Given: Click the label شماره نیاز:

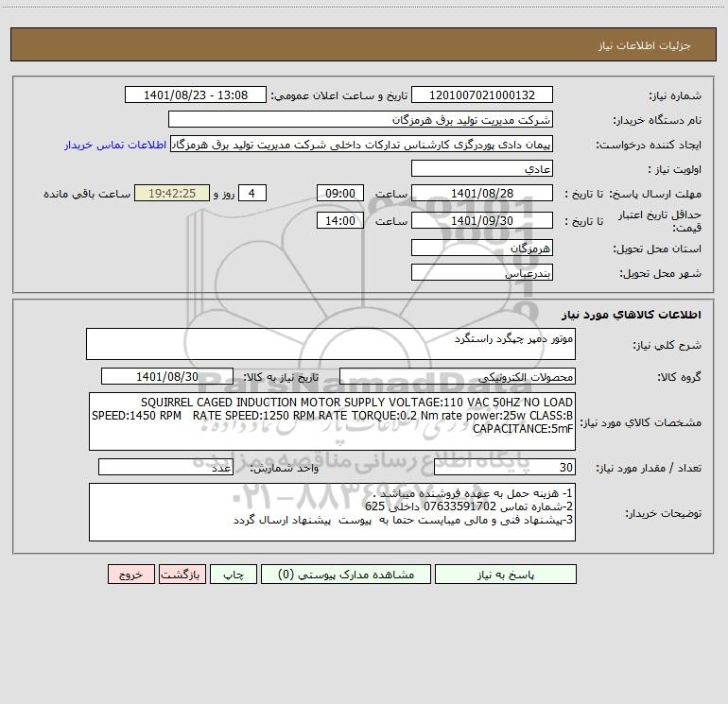Looking at the screenshot, I should coord(675,96).
